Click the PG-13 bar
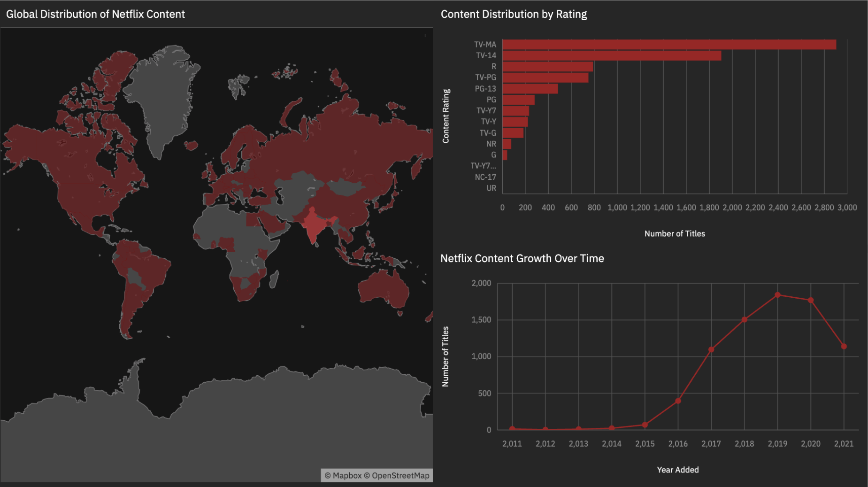 [530, 89]
